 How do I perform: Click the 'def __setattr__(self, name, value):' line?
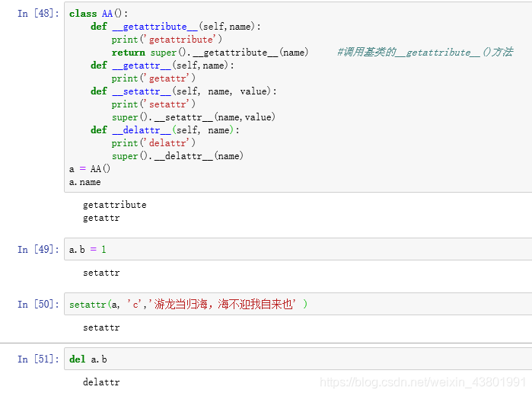183,91
